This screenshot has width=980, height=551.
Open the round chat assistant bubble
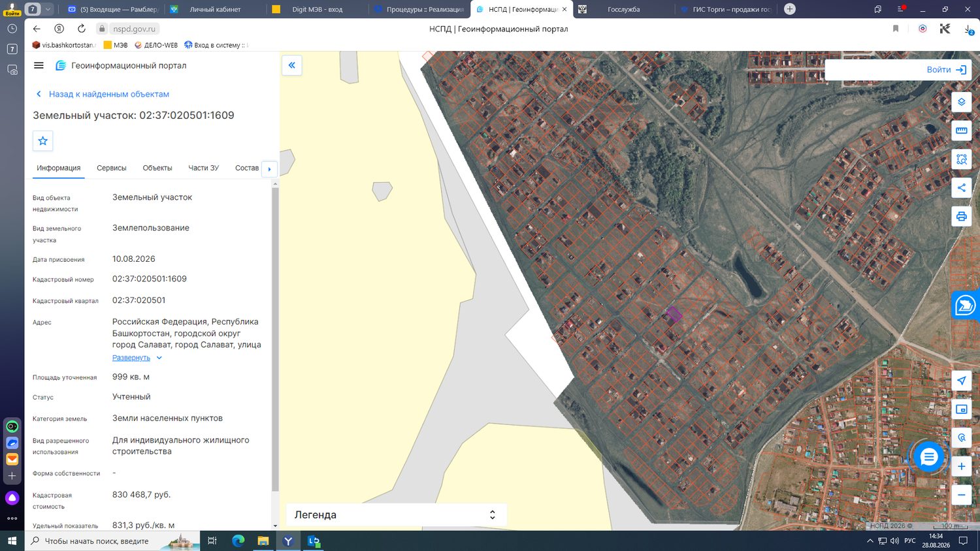pyautogui.click(x=928, y=458)
